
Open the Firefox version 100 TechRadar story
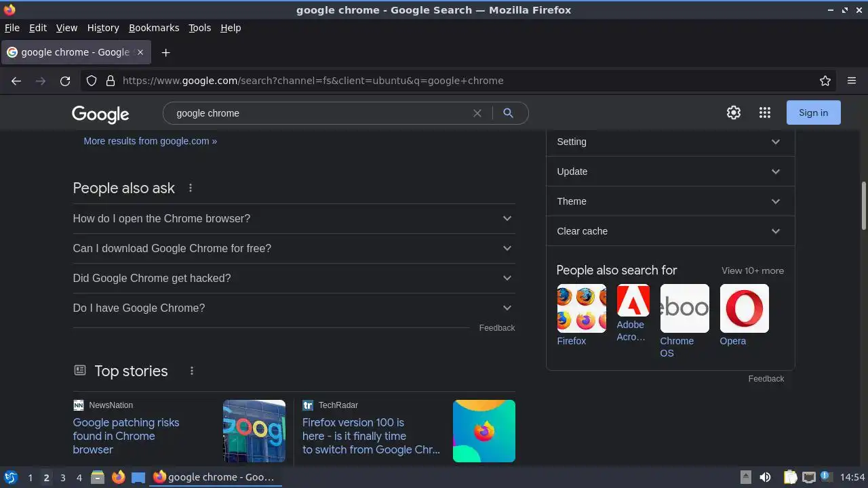tap(371, 436)
